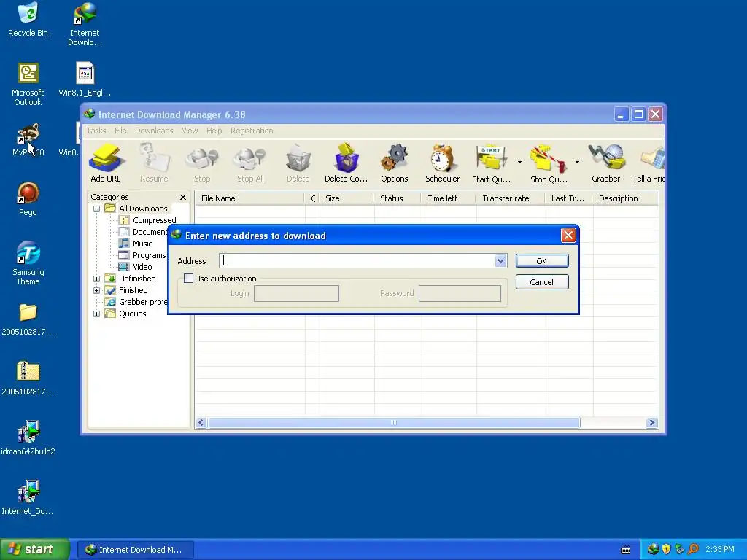Sort by the File Name column header

[x=249, y=198]
